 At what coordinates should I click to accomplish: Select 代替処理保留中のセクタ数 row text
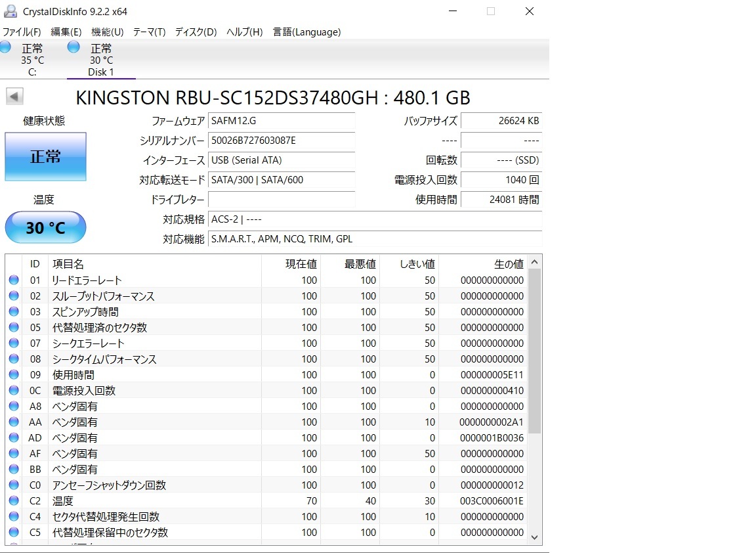tap(110, 532)
